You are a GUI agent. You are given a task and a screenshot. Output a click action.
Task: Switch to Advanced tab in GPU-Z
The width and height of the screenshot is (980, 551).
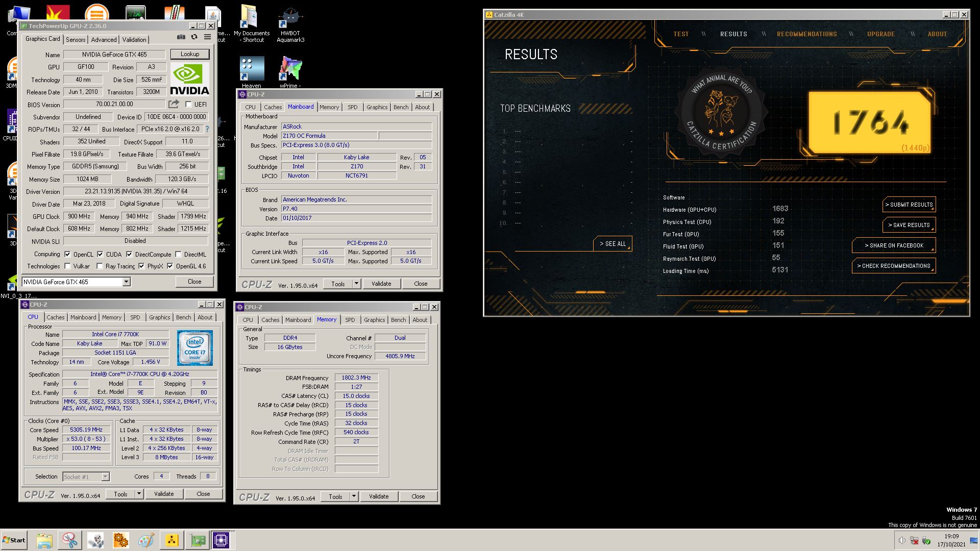click(x=104, y=39)
